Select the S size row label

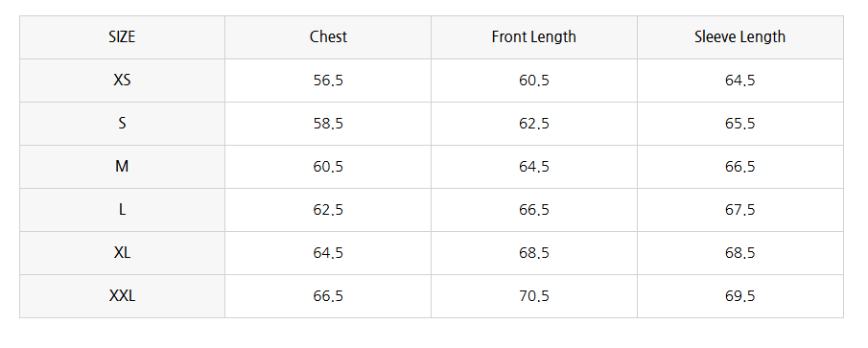(122, 124)
